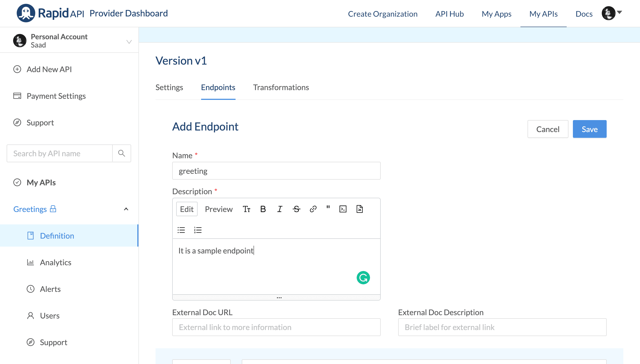This screenshot has height=364, width=640.
Task: Switch to the Preview tab in description
Action: [218, 209]
